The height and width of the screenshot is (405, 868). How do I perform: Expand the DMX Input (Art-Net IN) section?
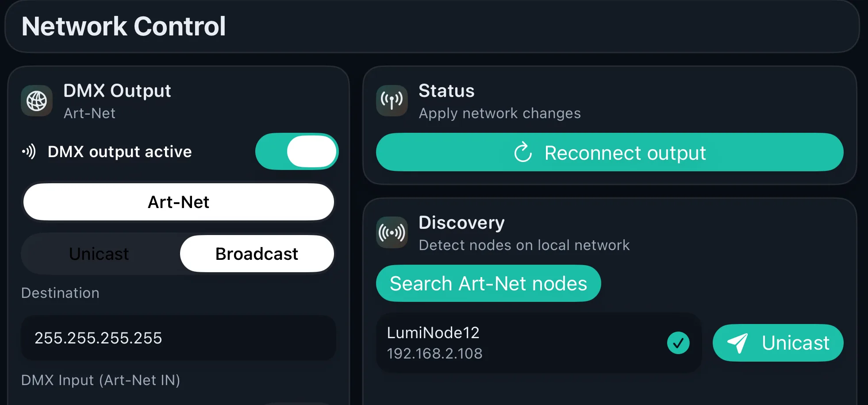[x=101, y=380]
